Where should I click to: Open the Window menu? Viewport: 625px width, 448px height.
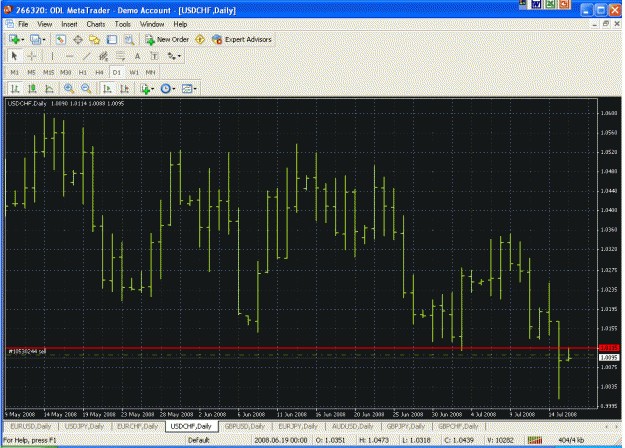coord(152,24)
